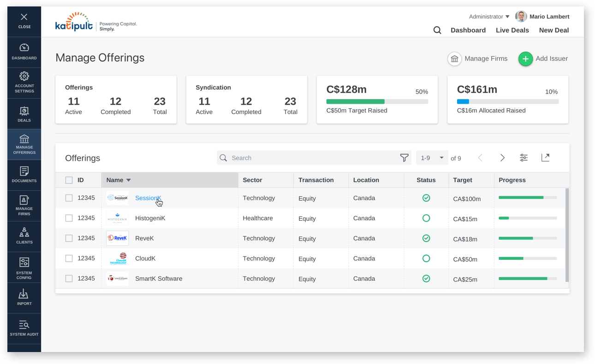This screenshot has width=595, height=364.
Task: Click the SmartK Software logo thumbnail
Action: 118,279
